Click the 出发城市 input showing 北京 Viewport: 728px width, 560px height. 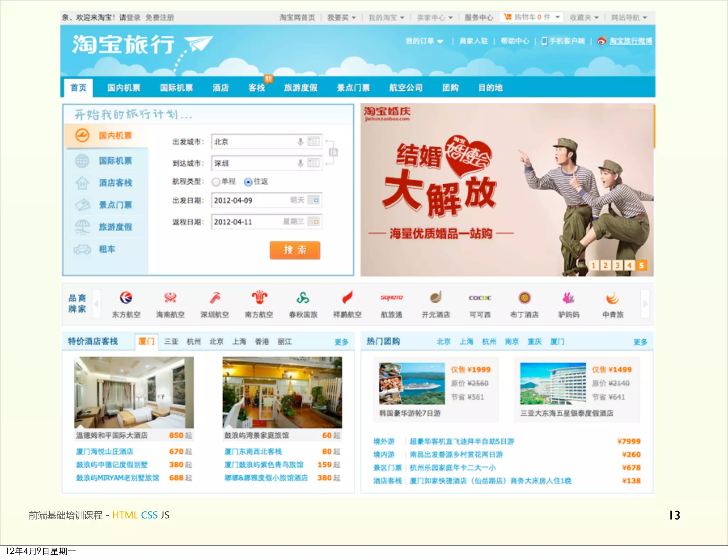point(267,142)
